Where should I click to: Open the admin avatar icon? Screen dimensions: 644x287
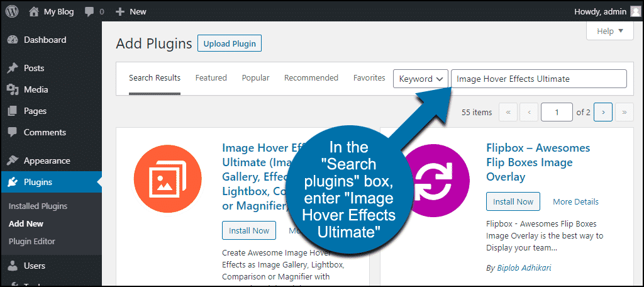click(x=635, y=11)
